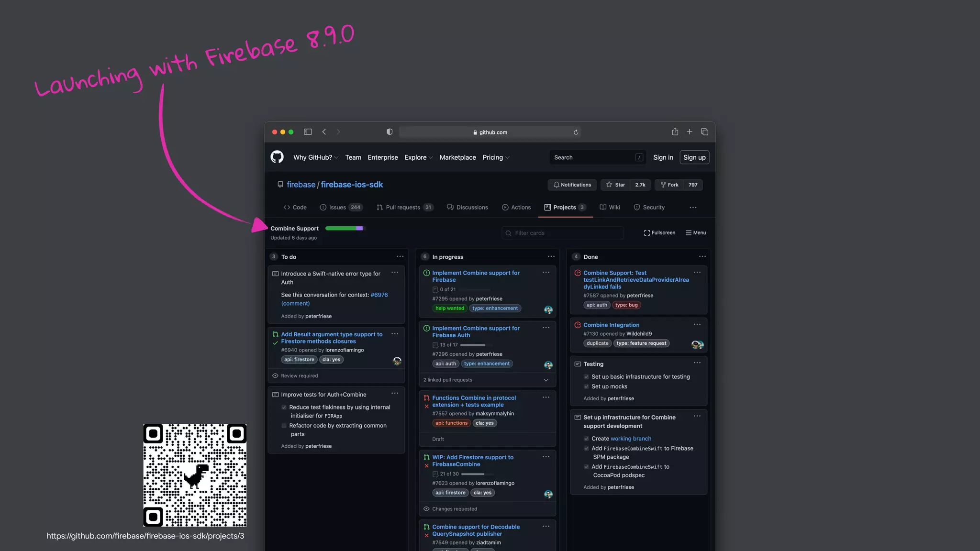Open Discussions tab

click(467, 208)
